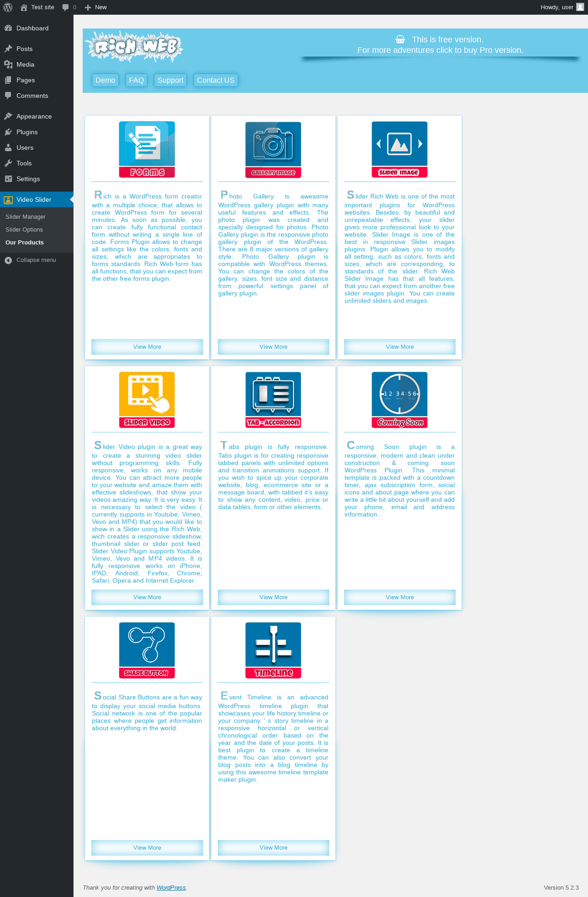Click View More under Slider Image
Viewport: 588px width, 897px height.
tap(400, 347)
